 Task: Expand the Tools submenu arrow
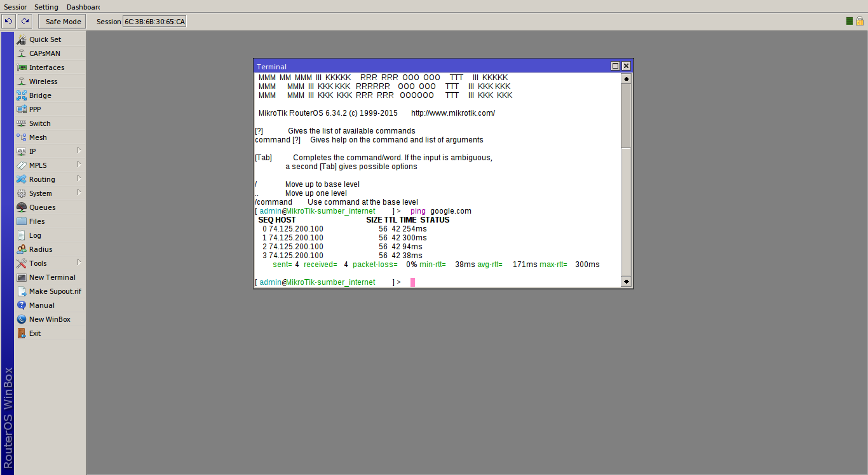(79, 263)
